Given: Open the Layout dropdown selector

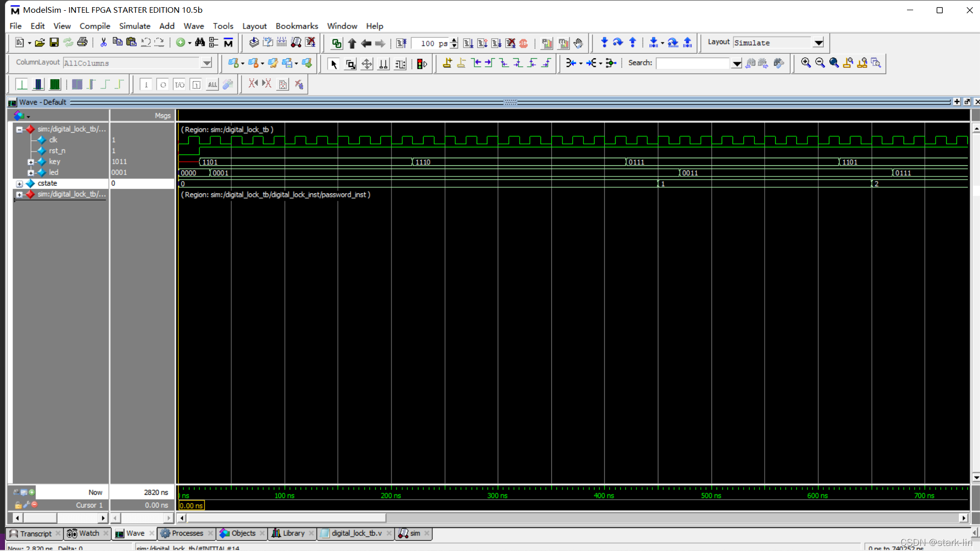Looking at the screenshot, I should (819, 42).
